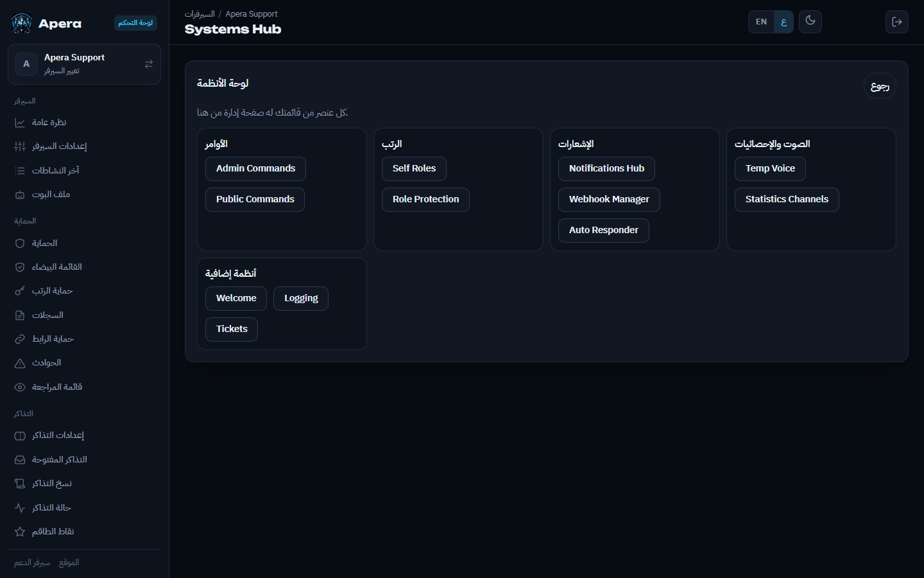The height and width of the screenshot is (578, 924).
Task: Click the سيرفر الدعم footer link
Action: point(32,563)
